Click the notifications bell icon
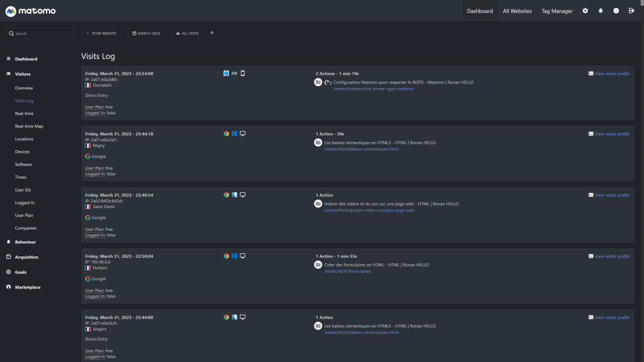644x362 pixels. [601, 11]
